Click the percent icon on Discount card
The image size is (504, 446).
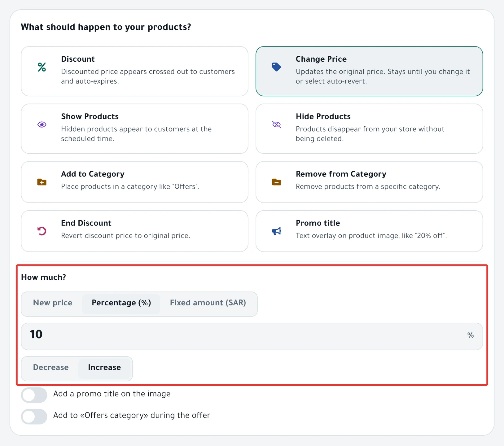tap(42, 67)
